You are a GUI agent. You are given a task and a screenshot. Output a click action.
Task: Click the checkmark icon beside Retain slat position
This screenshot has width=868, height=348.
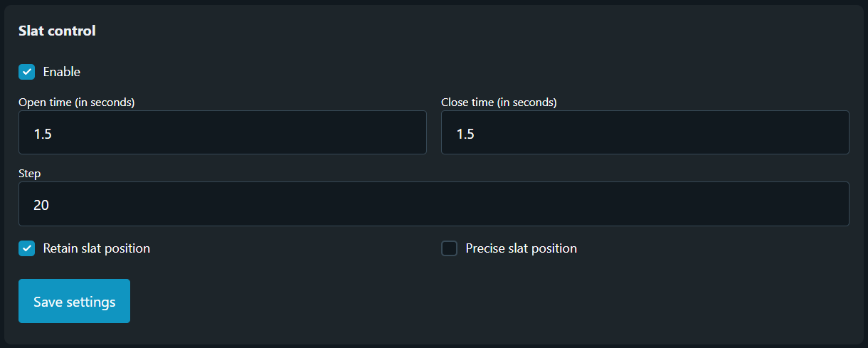tap(27, 248)
